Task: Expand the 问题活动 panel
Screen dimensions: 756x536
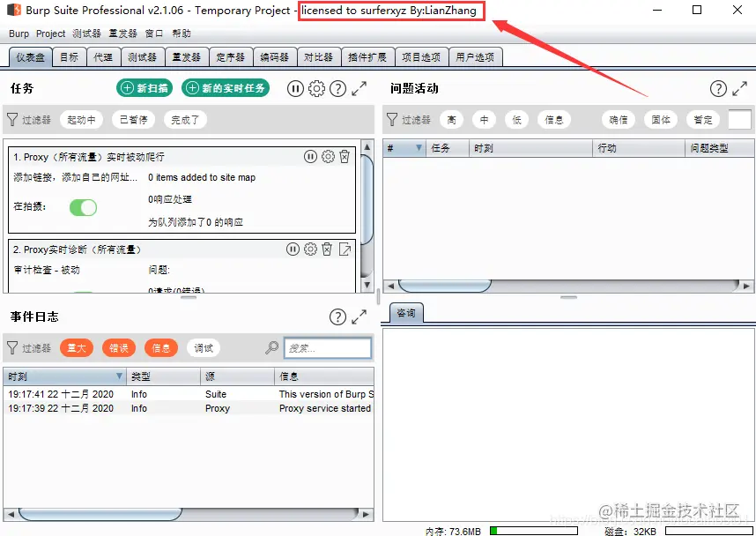Action: pyautogui.click(x=739, y=89)
